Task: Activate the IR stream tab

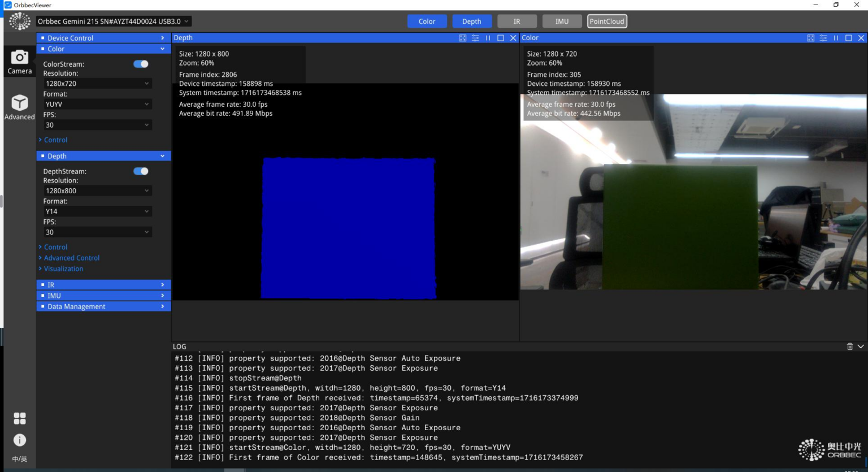Action: [517, 21]
